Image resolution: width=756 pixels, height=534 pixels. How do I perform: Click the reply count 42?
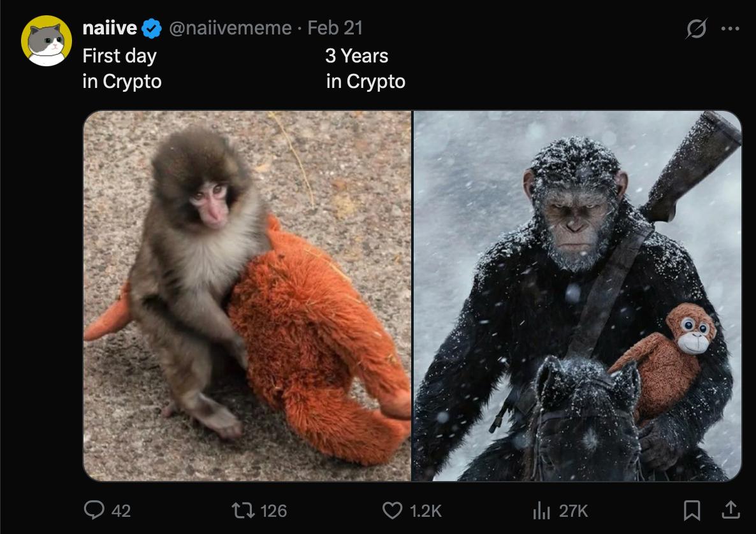[121, 510]
